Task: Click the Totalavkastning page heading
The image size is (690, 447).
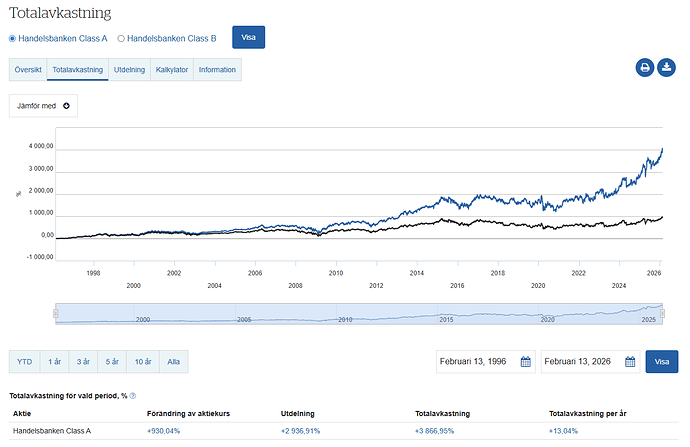Action: [60, 13]
